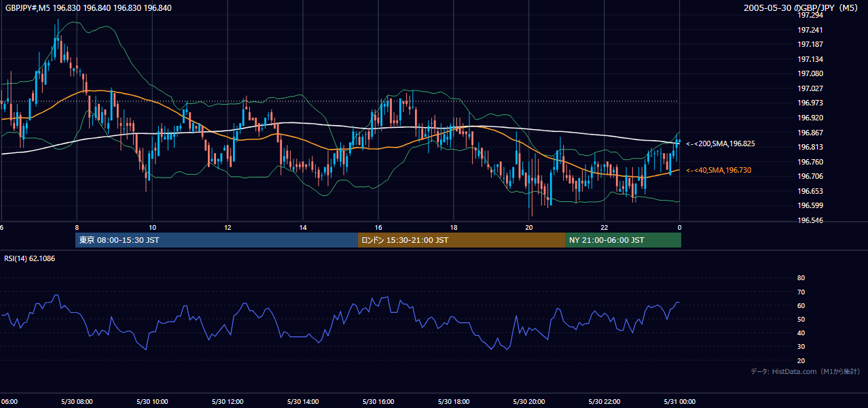This screenshot has height=408, width=868.
Task: Click price level 196.867 on axis
Action: point(810,133)
